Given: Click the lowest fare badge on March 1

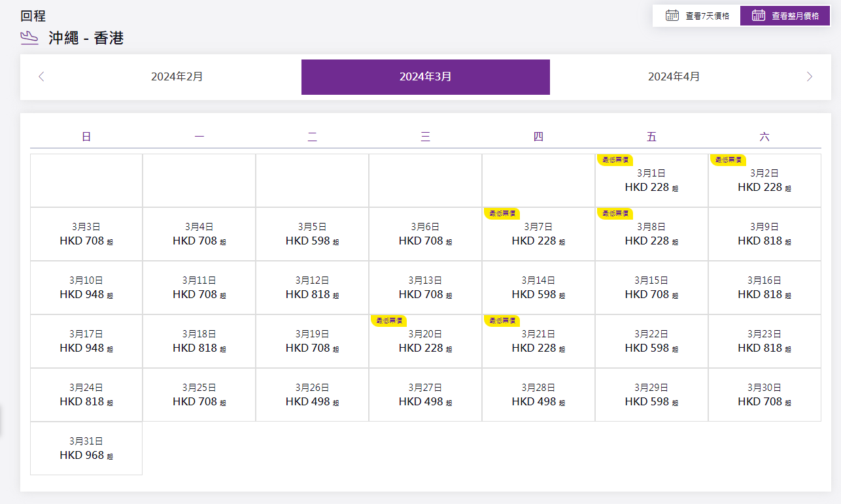Looking at the screenshot, I should click(615, 160).
